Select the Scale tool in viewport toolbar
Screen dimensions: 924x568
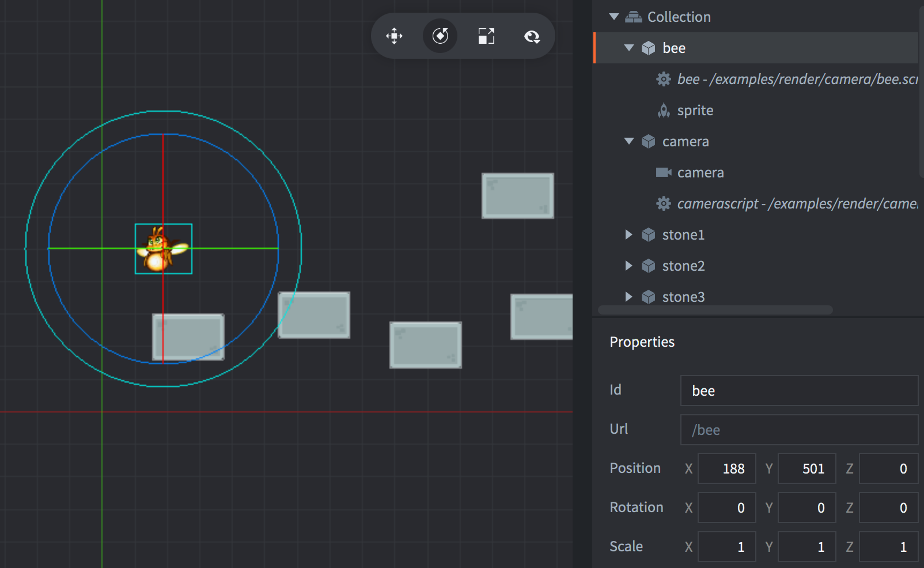[486, 36]
